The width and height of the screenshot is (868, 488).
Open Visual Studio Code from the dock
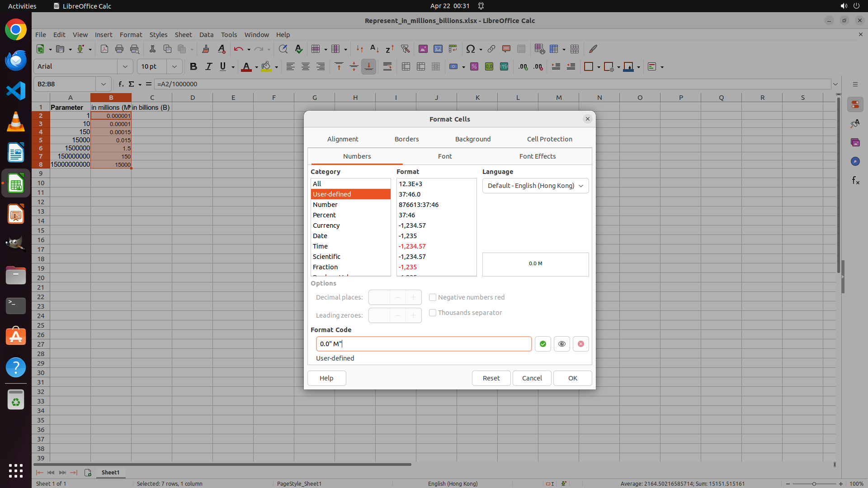(16, 91)
